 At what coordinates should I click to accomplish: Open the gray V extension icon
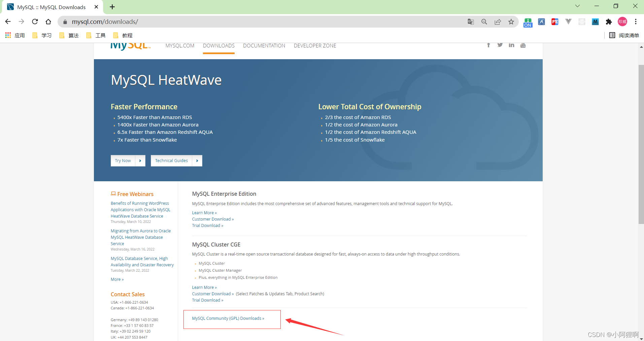point(568,22)
